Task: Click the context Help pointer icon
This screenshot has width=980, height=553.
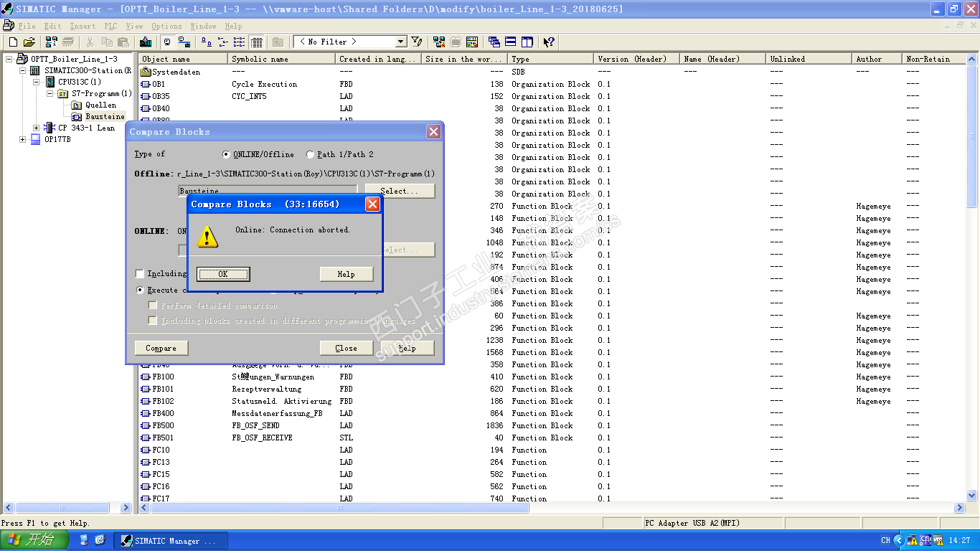Action: click(x=550, y=42)
